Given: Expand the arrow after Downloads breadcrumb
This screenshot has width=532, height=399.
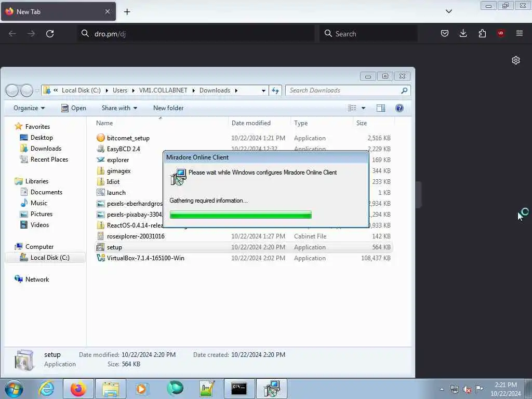Looking at the screenshot, I should 236,90.
